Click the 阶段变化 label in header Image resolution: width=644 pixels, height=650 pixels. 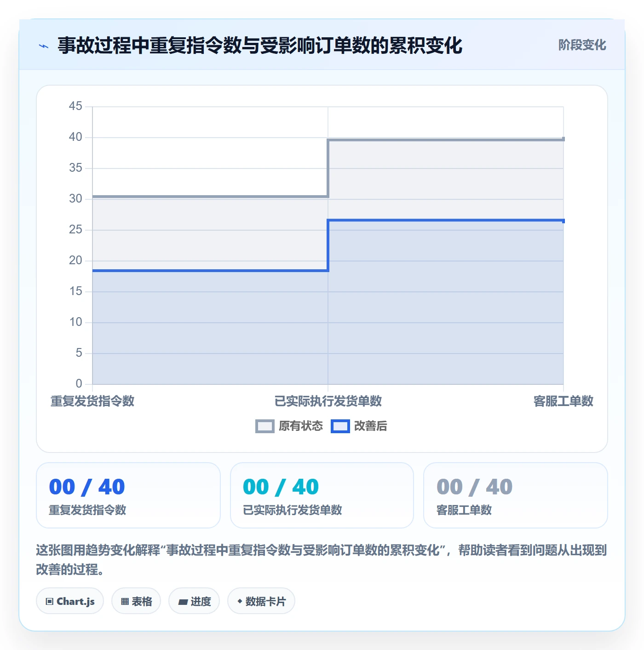pos(582,45)
